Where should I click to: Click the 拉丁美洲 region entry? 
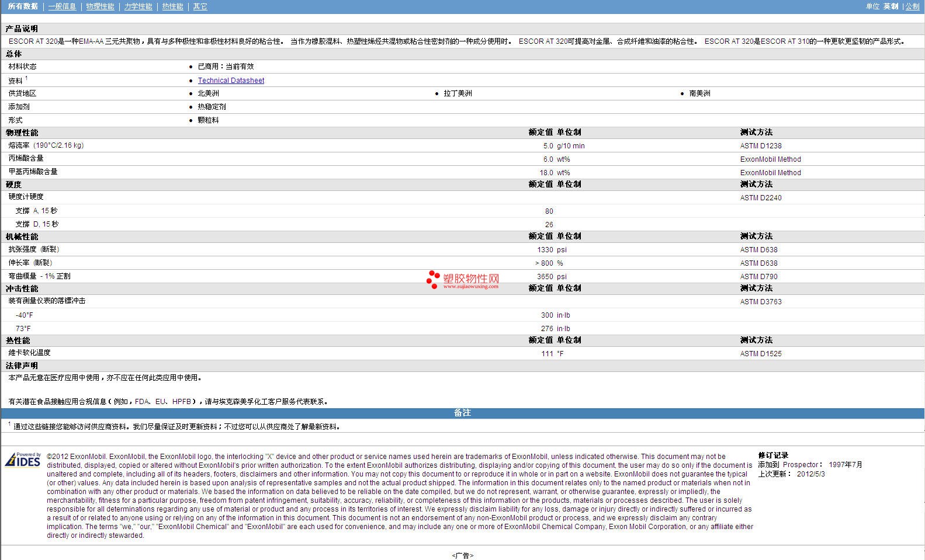(458, 93)
